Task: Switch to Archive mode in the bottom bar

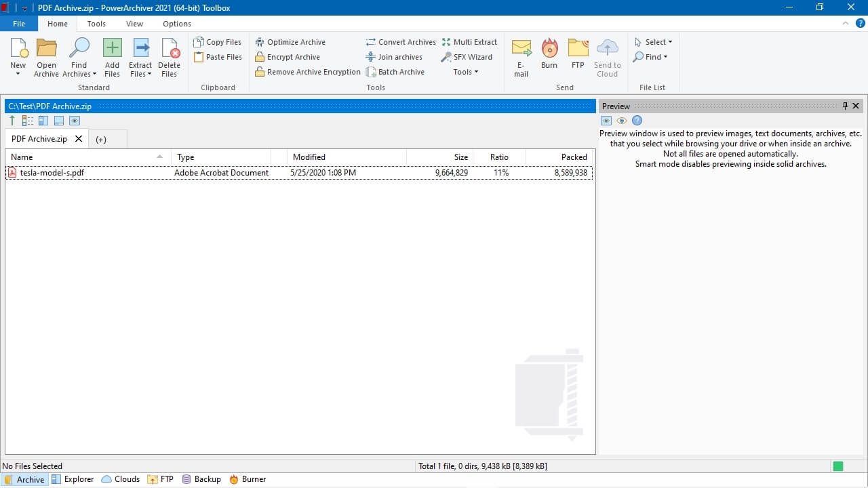Action: coord(24,479)
